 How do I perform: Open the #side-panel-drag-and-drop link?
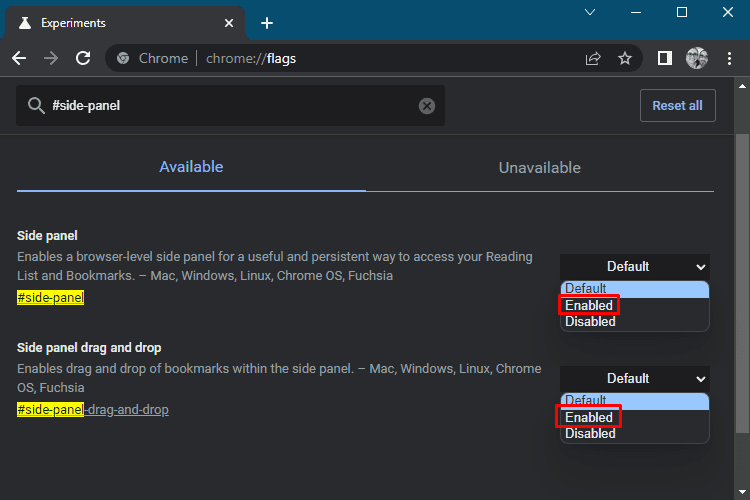93,410
